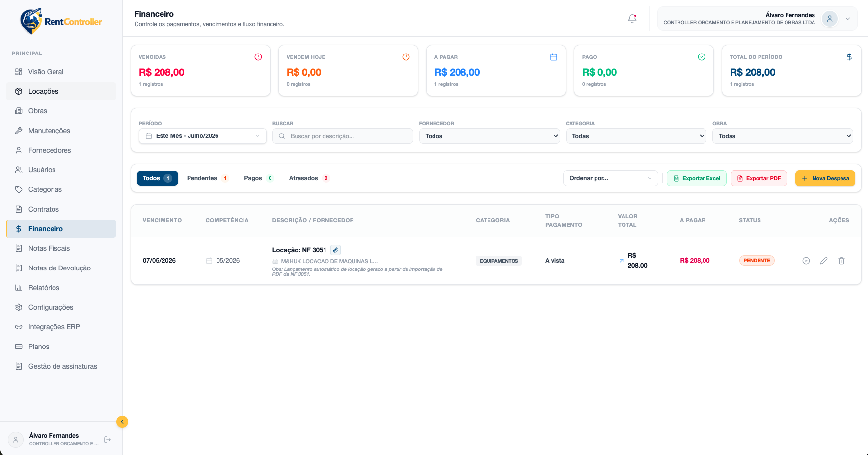
Task: Click the logout icon beside Álvaro Fernandes
Action: tap(108, 440)
